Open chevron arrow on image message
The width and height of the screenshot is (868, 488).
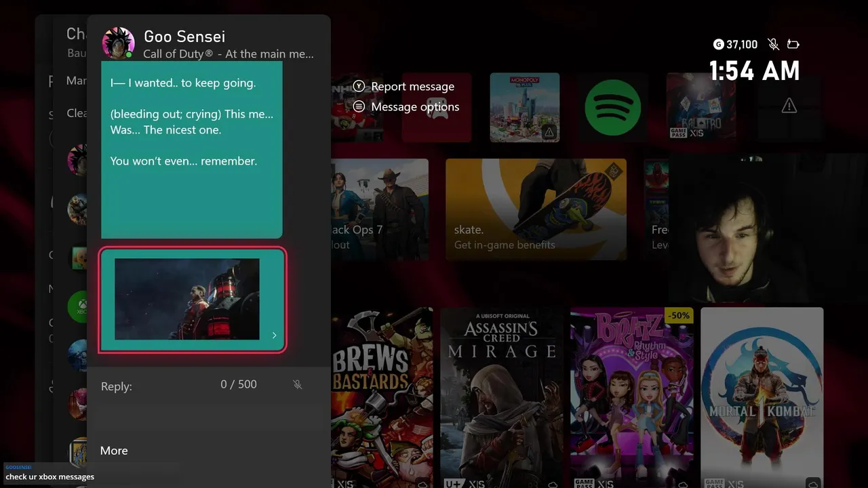click(274, 335)
